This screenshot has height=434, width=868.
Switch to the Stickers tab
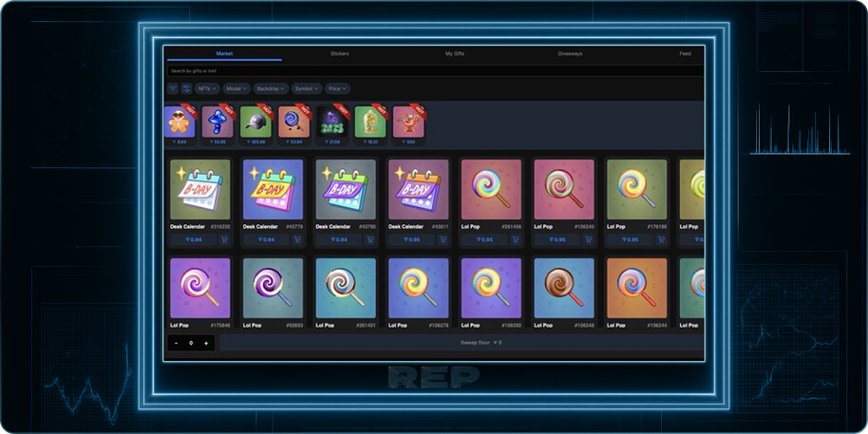pos(339,54)
